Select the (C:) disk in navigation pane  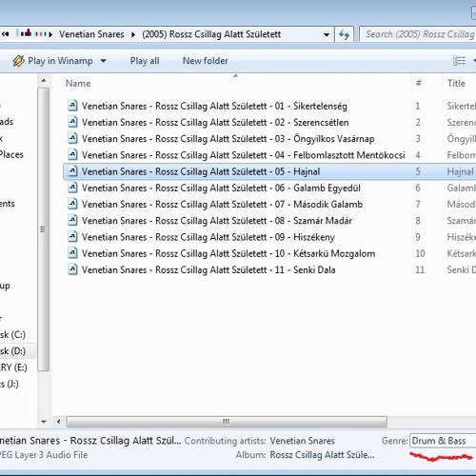click(12, 334)
